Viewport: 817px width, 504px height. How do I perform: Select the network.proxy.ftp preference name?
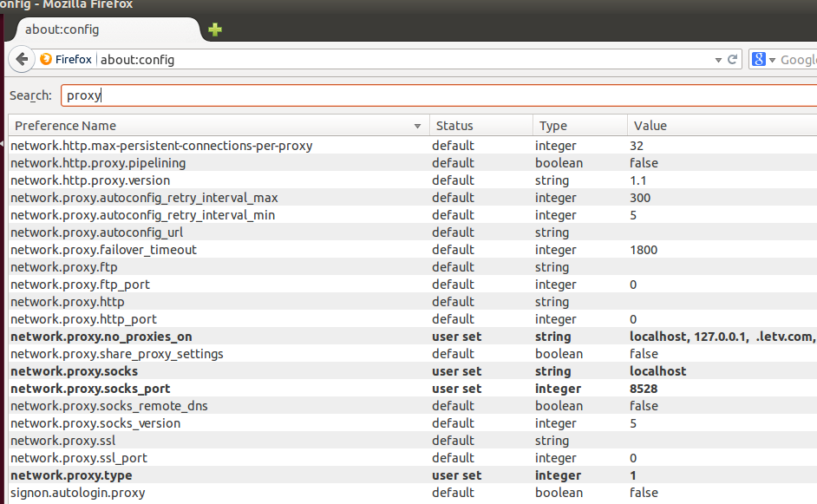pos(64,267)
